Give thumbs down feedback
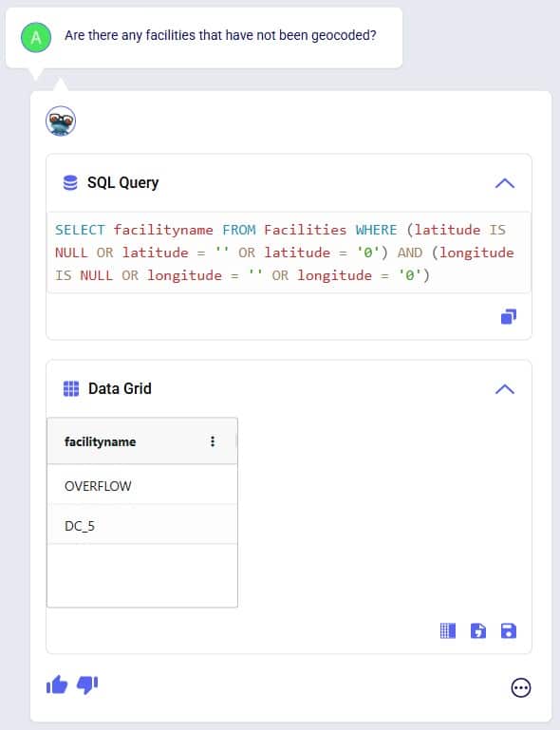560x730 pixels. click(87, 684)
